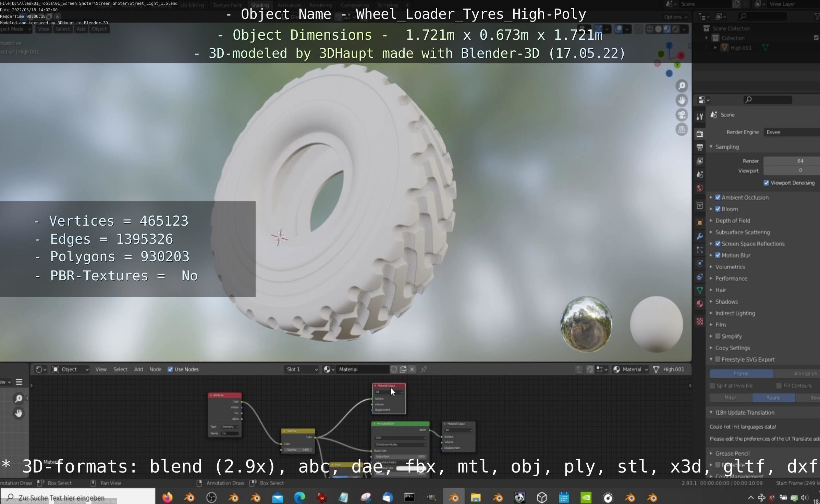
Task: Switch to wireframe viewport shading icon
Action: point(650,29)
